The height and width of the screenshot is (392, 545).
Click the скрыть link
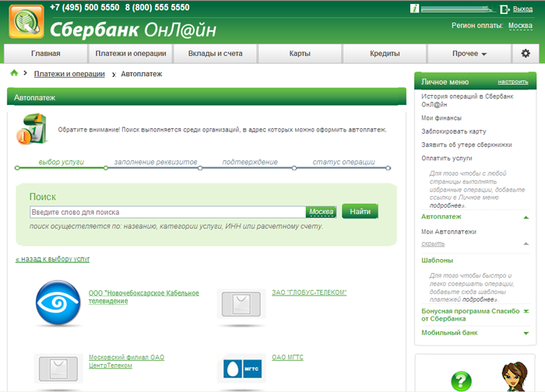[433, 243]
